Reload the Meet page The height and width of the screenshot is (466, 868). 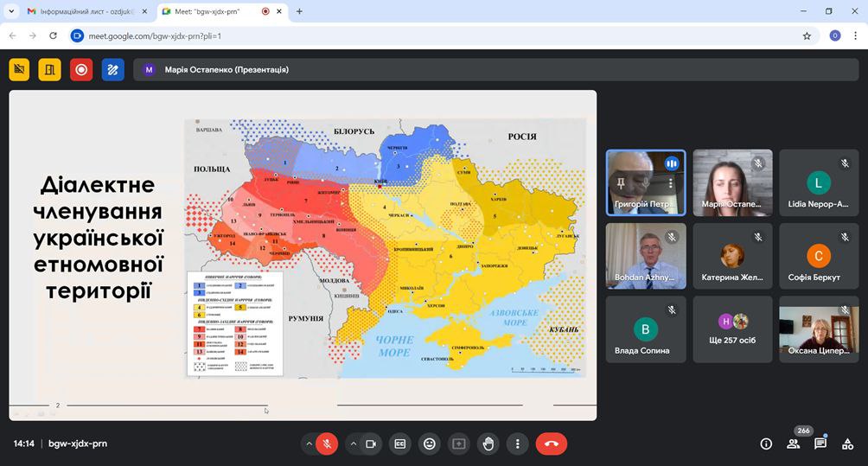[53, 36]
